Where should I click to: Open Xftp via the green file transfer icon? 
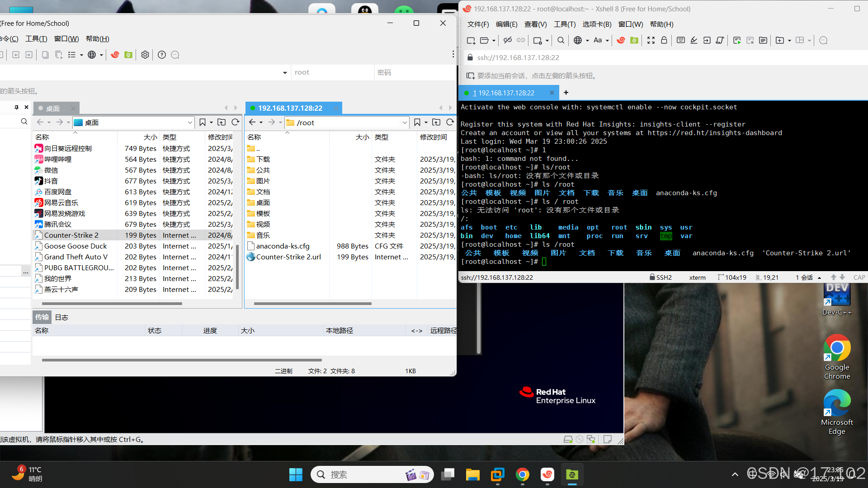tap(635, 40)
